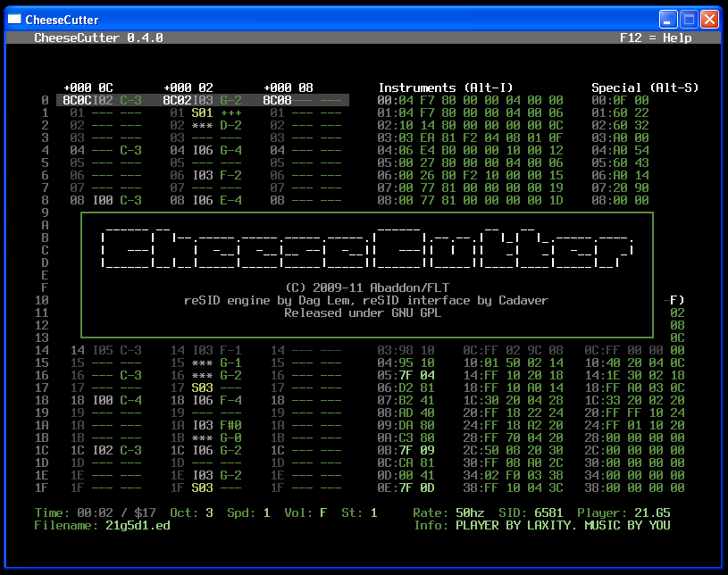Select special table row '04:A0 54'
The width and height of the screenshot is (728, 575).
pyautogui.click(x=620, y=150)
